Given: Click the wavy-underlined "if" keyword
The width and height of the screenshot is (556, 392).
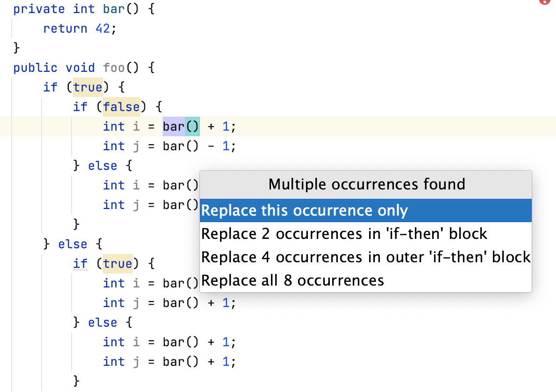Looking at the screenshot, I should pyautogui.click(x=80, y=264).
